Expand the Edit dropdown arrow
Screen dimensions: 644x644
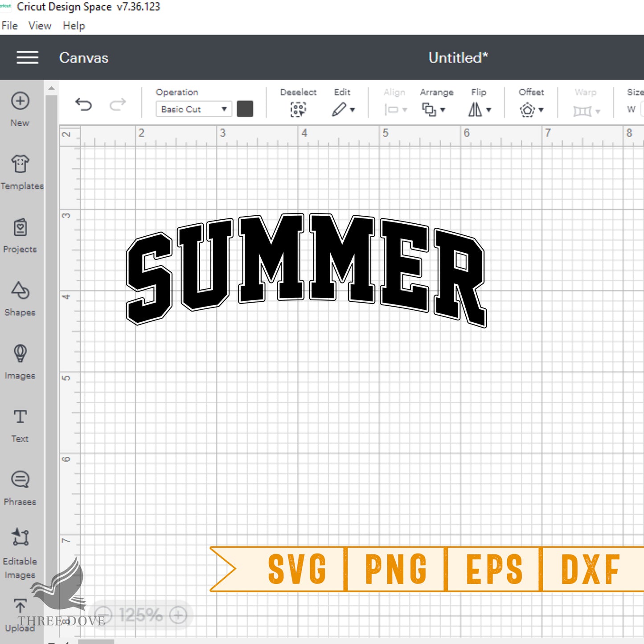point(353,110)
